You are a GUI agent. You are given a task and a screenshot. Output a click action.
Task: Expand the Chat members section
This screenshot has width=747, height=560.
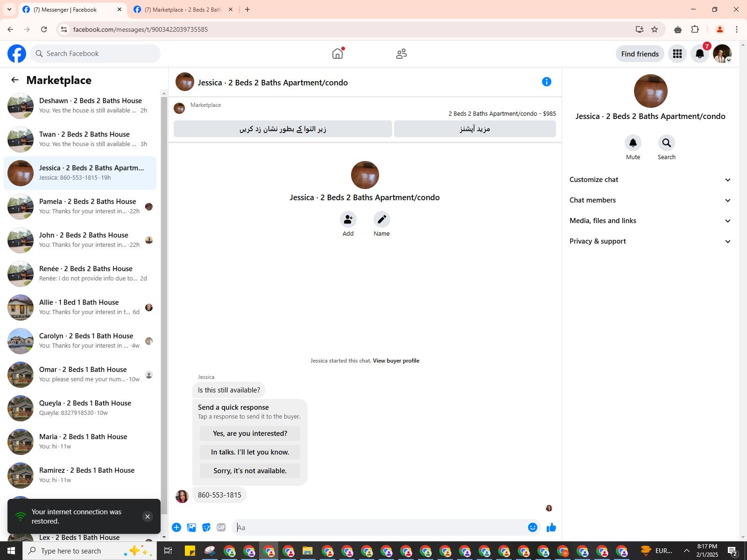650,200
